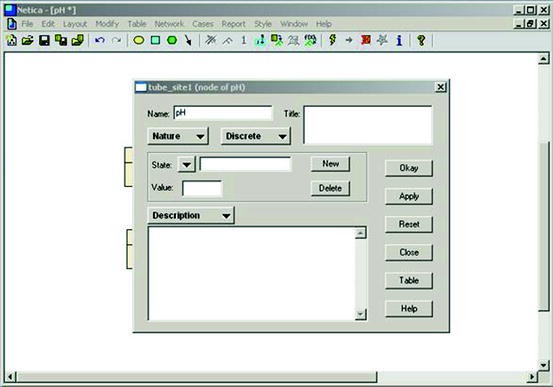Open the Layout menu
Image resolution: width=553 pixels, height=387 pixels.
(x=75, y=24)
